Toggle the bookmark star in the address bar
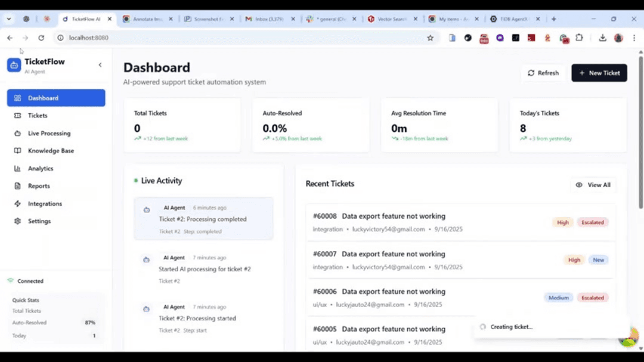 (431, 38)
